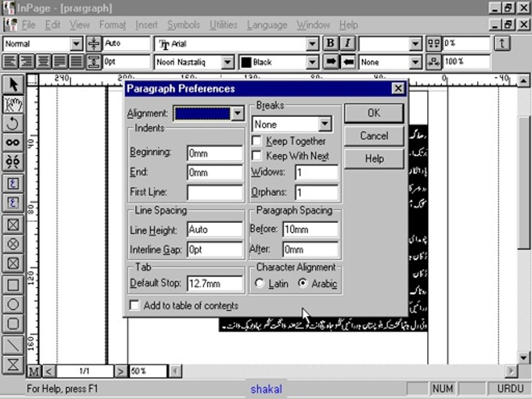The height and width of the screenshot is (399, 532).
Task: Click the 50% zoom field
Action: 148,371
